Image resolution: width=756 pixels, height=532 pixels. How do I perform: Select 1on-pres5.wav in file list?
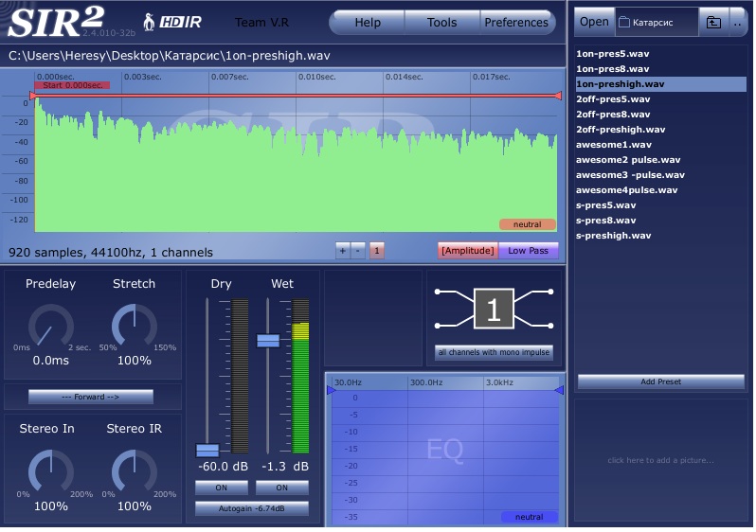(660, 54)
